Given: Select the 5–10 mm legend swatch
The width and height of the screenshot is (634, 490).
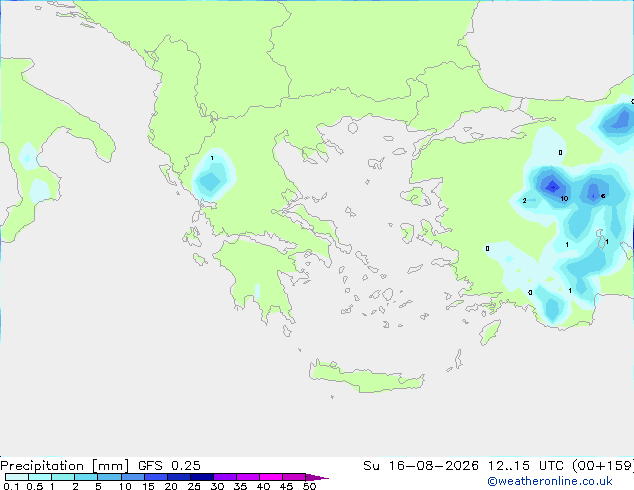Looking at the screenshot, I should click(109, 477).
